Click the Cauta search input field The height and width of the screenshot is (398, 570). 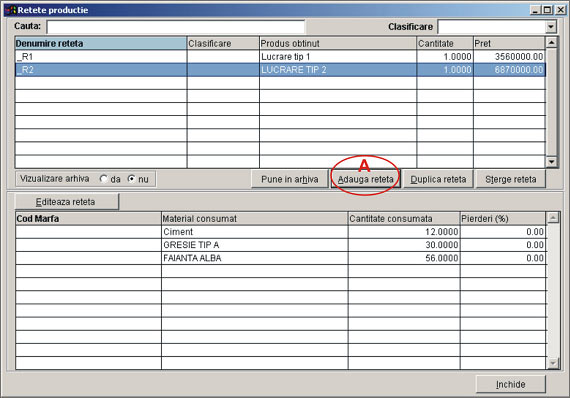[176, 27]
